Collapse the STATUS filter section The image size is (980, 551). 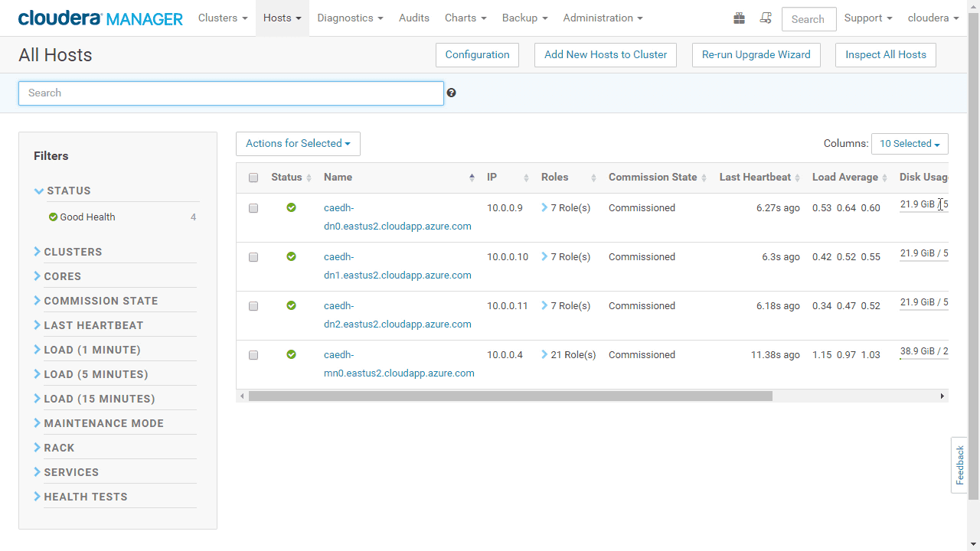[x=63, y=191]
